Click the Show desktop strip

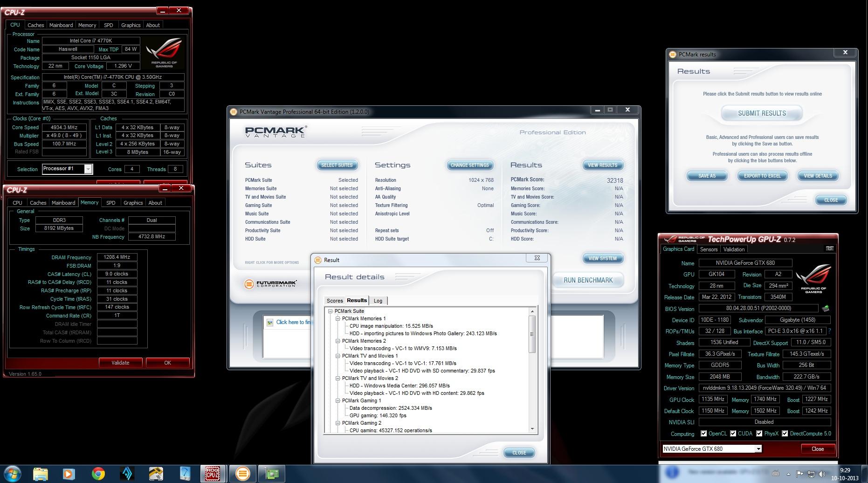click(x=865, y=474)
